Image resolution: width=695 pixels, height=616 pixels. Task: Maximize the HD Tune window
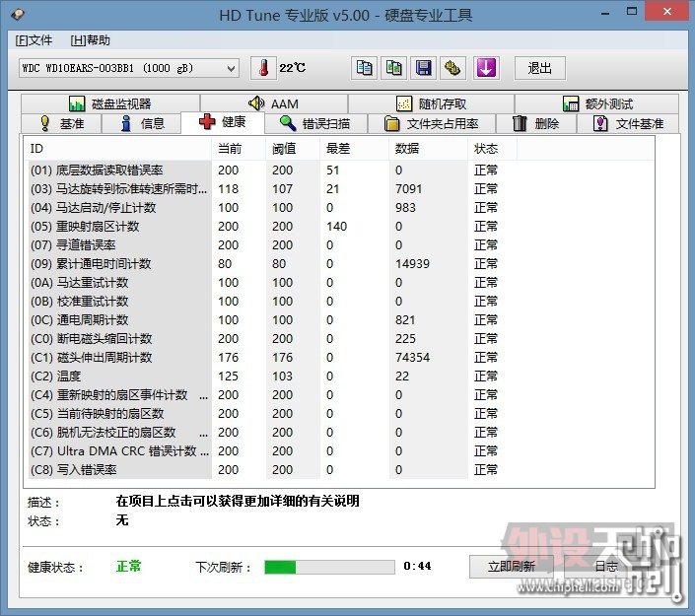[632, 12]
